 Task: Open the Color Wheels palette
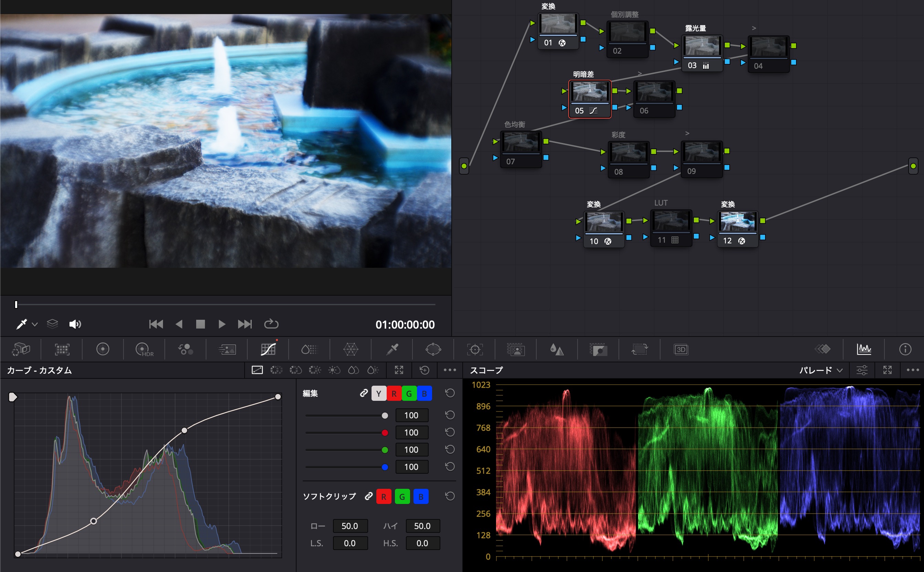103,349
